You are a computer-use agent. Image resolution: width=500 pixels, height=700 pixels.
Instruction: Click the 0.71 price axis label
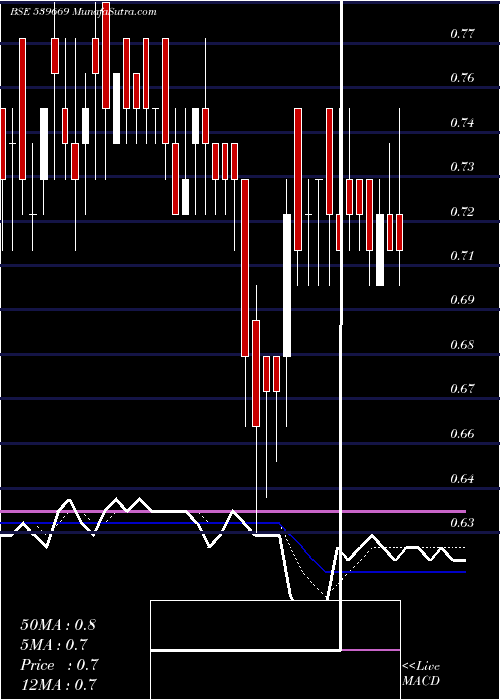(462, 256)
